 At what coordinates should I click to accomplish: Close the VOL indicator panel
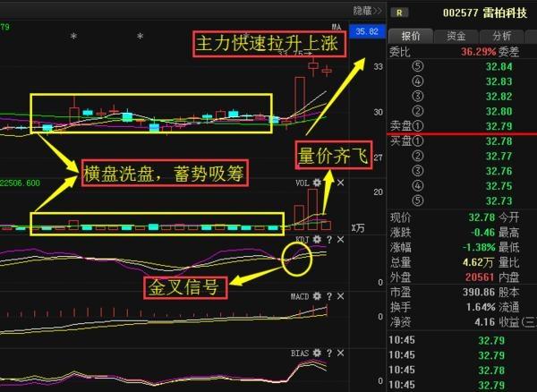tap(340, 183)
